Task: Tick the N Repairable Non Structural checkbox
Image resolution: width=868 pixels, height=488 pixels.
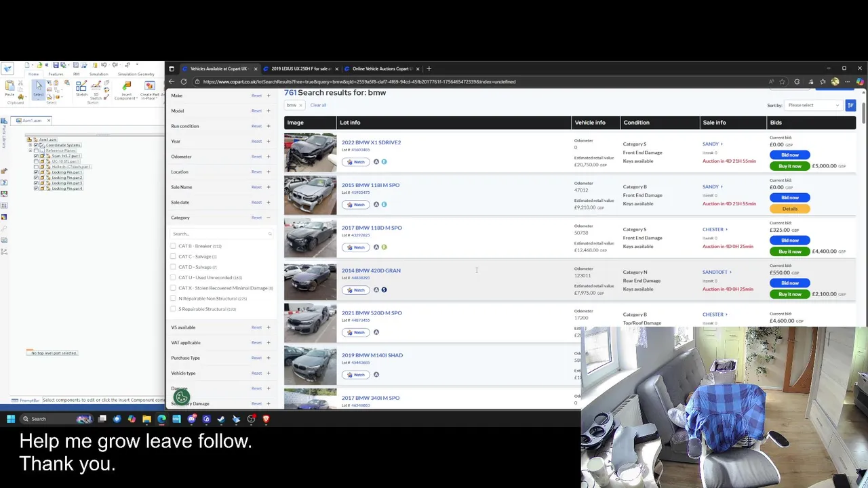Action: tap(173, 298)
